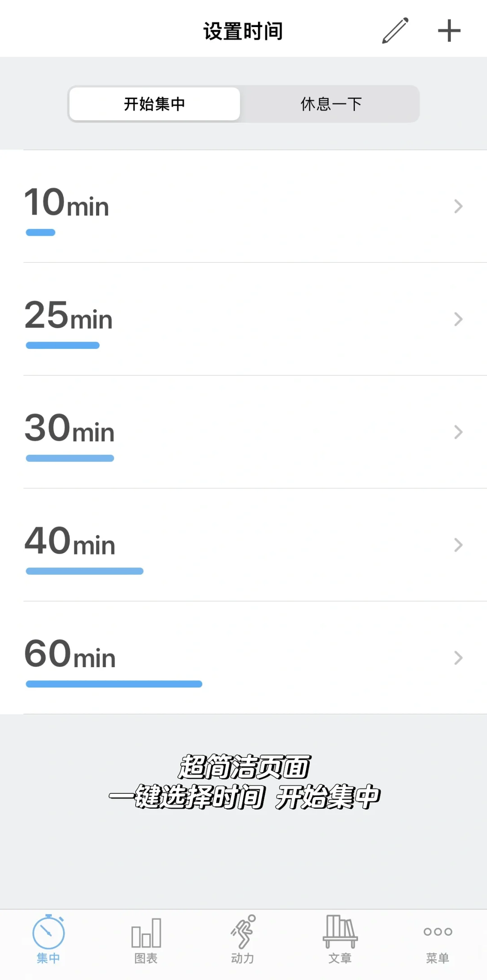Start the 60min timer label
This screenshot has width=487, height=980.
[70, 654]
